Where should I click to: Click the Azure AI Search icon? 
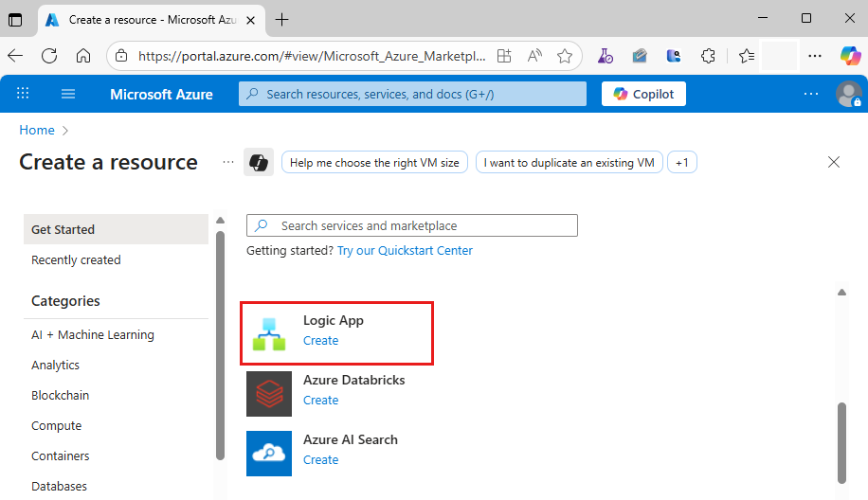pyautogui.click(x=269, y=453)
